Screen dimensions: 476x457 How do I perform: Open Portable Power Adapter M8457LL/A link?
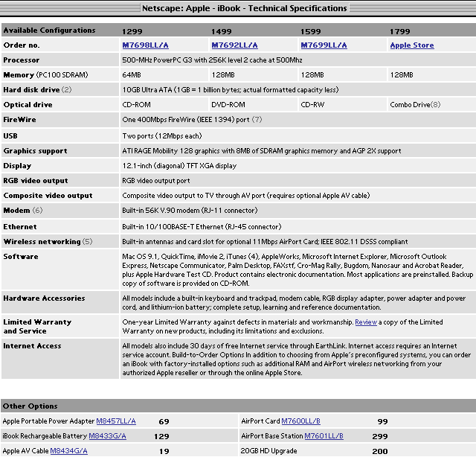click(x=116, y=421)
